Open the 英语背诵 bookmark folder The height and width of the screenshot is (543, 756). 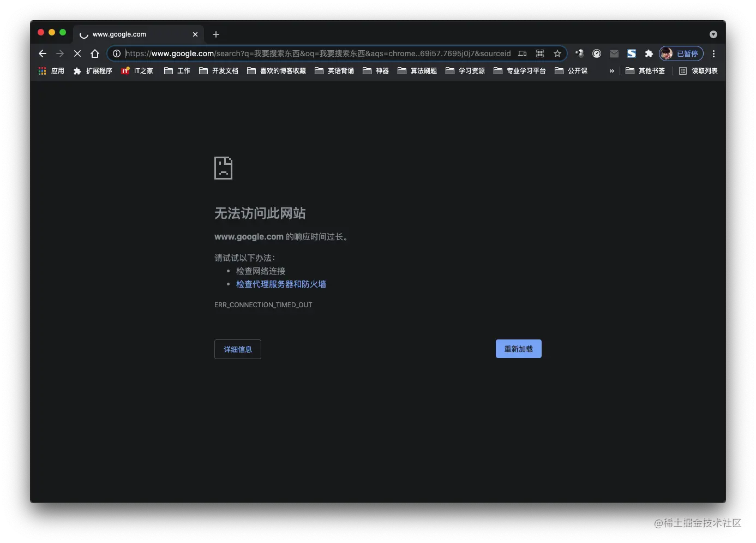pyautogui.click(x=334, y=71)
